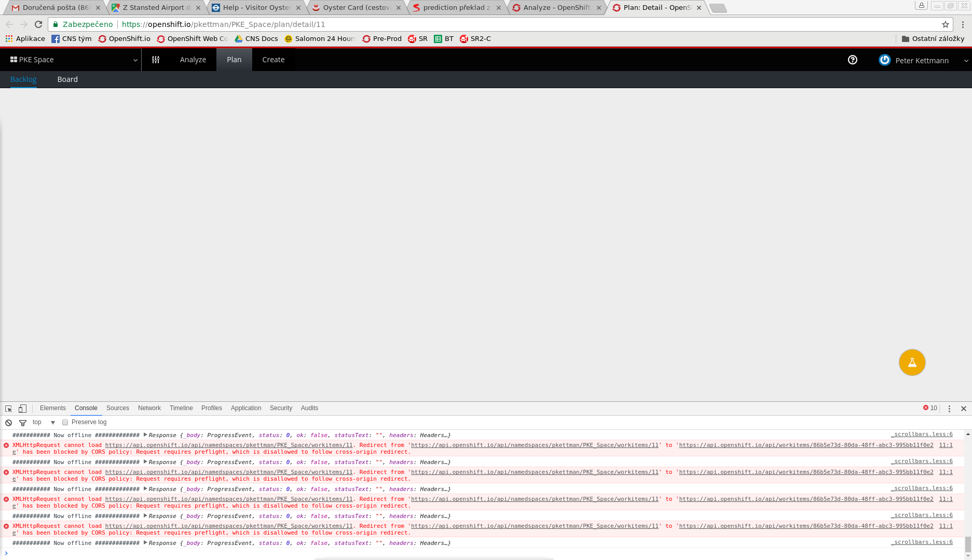Open the CNS tým Facebook bookmark
This screenshot has width=972, height=560.
72,39
